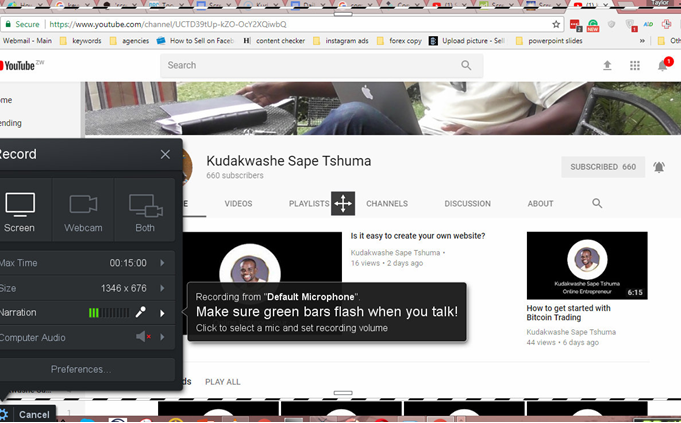The width and height of the screenshot is (681, 423).
Task: Expand Narration microphone options arrow
Action: click(x=162, y=313)
